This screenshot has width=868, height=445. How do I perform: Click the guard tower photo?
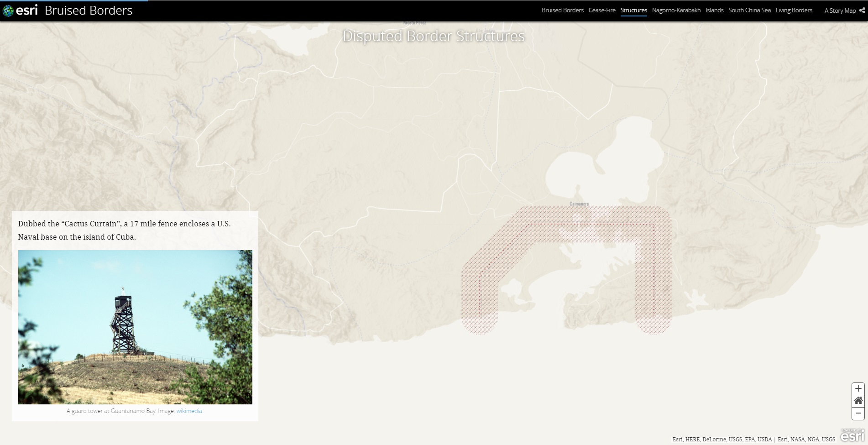(x=135, y=327)
